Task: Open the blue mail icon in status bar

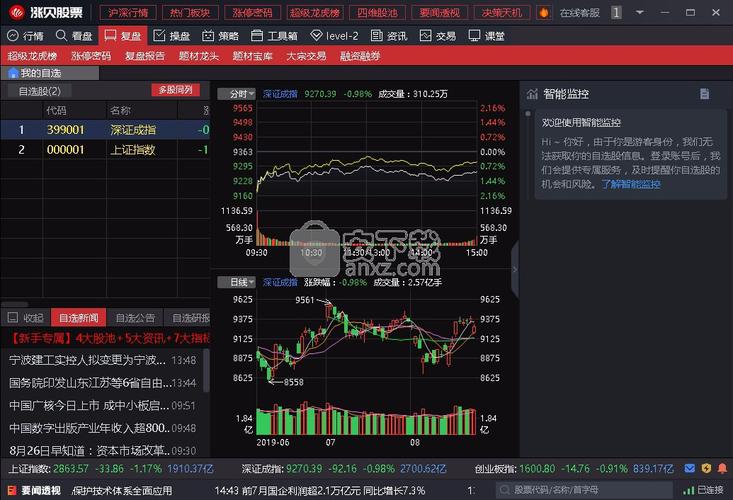Action: click(690, 468)
